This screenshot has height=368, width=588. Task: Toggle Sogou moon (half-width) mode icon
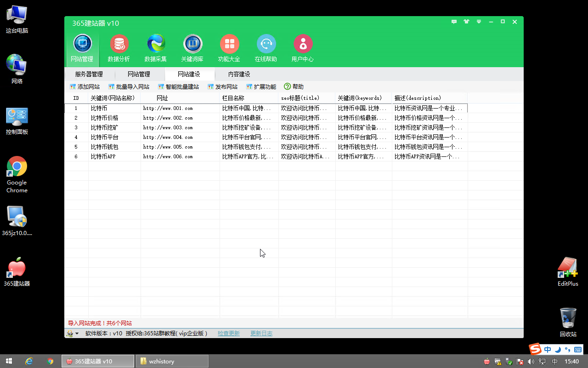coord(558,349)
